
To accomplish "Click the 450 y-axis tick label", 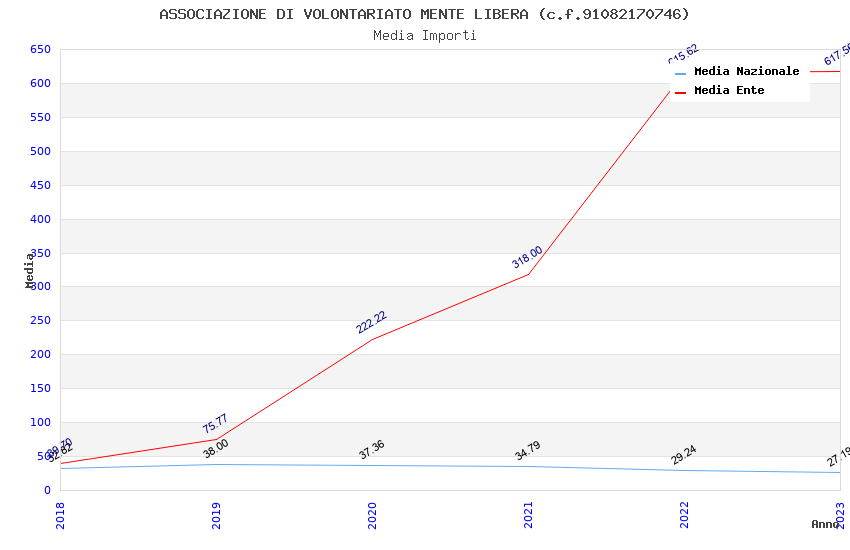I will click(x=40, y=185).
